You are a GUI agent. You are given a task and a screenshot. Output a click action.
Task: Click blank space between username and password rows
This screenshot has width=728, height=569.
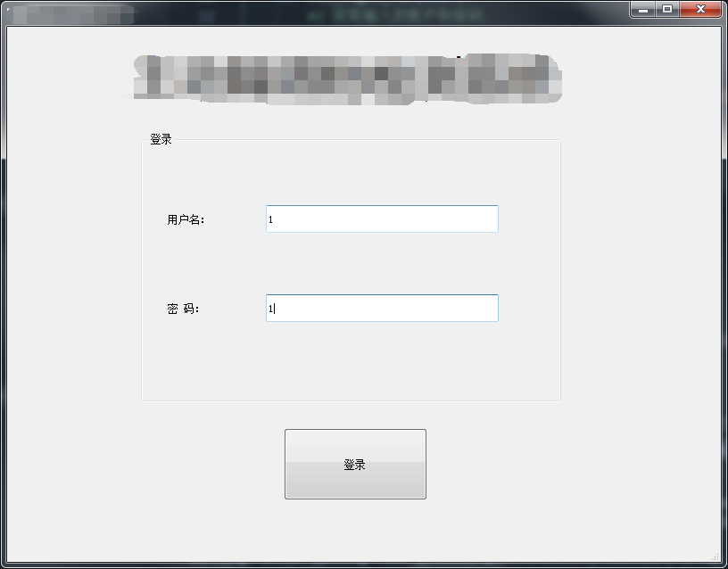pos(351,263)
